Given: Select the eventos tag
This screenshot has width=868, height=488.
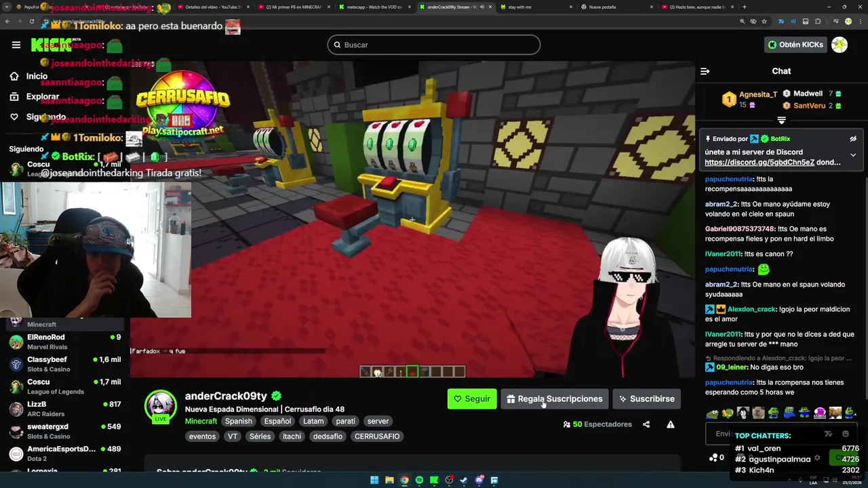Looking at the screenshot, I should [x=202, y=436].
